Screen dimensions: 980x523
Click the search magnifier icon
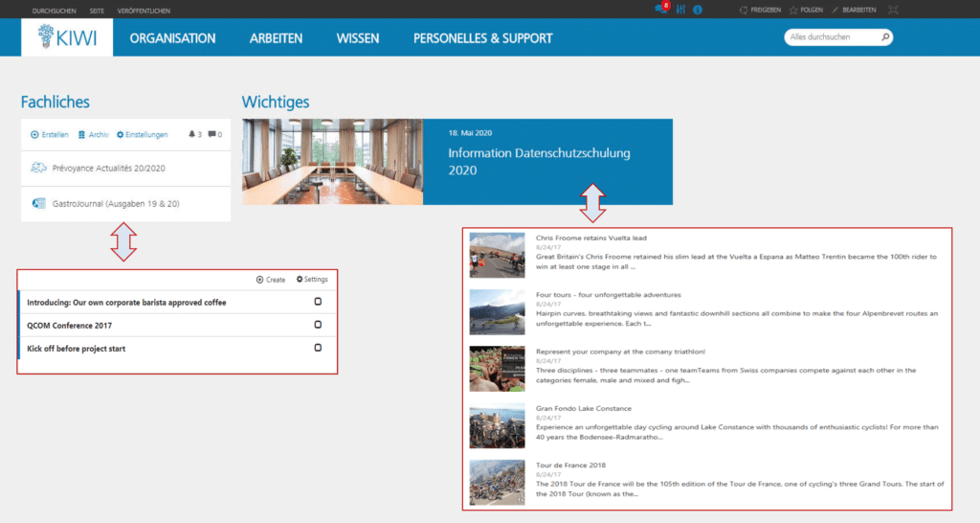click(x=885, y=37)
